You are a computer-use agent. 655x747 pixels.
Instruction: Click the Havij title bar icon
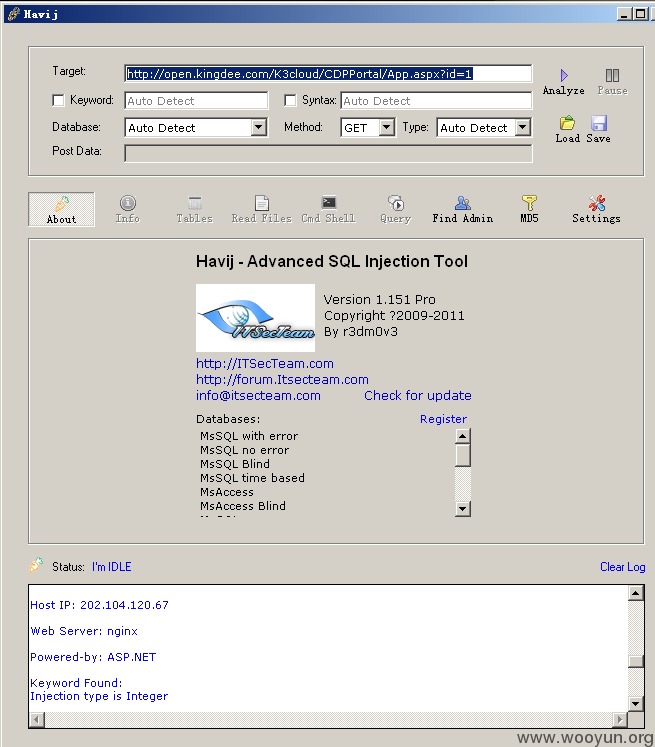[14, 14]
